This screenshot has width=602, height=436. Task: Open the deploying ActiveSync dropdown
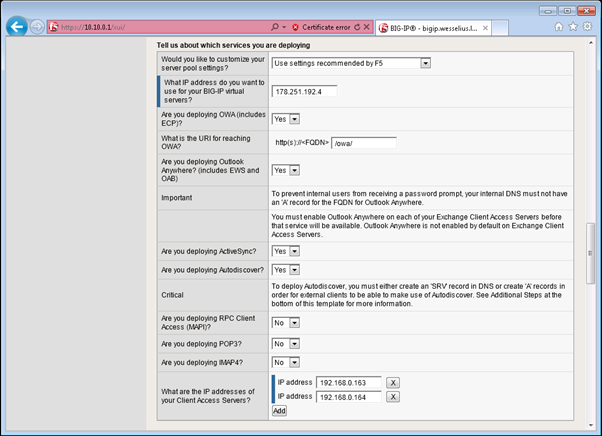point(287,251)
